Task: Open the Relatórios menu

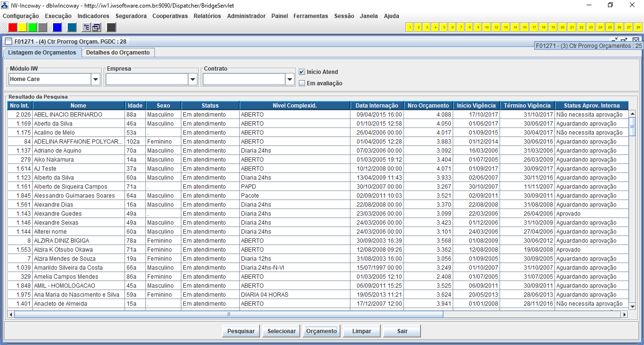Action: (207, 16)
